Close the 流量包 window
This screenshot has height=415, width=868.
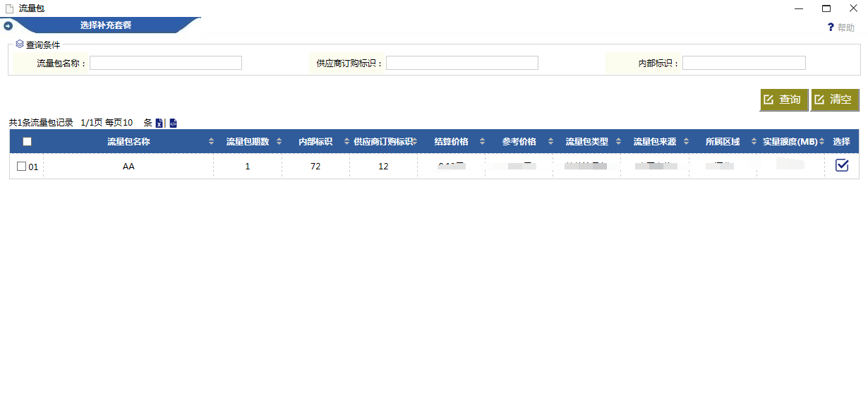point(853,8)
